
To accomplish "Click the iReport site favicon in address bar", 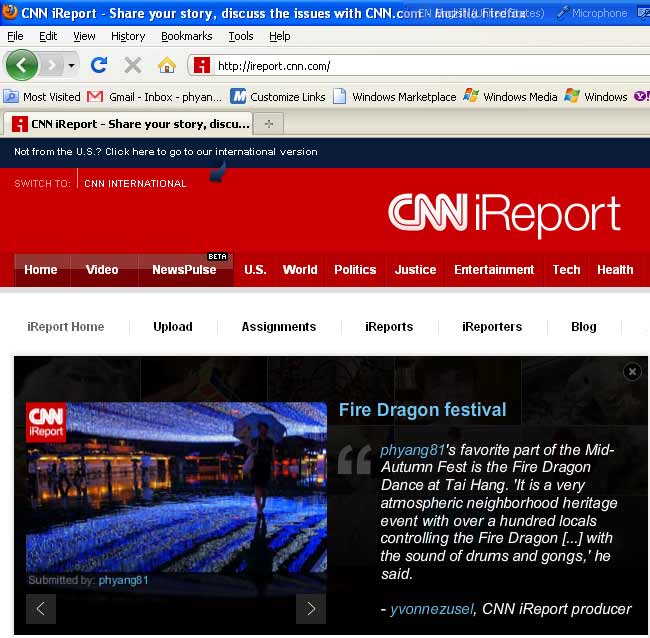I will pos(202,65).
